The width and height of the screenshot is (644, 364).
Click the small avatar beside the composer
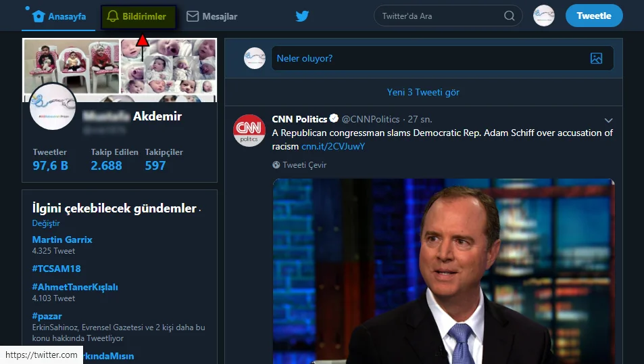(254, 58)
